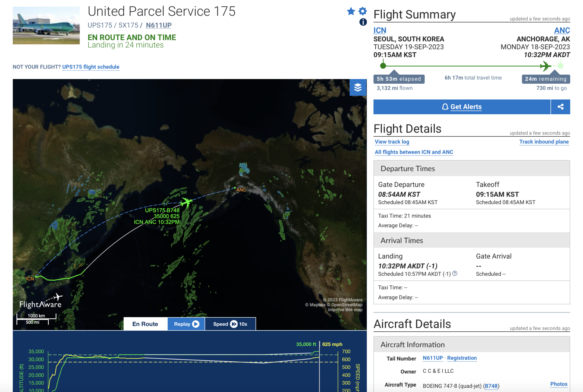Click the ICN label on the map

pos(30,279)
